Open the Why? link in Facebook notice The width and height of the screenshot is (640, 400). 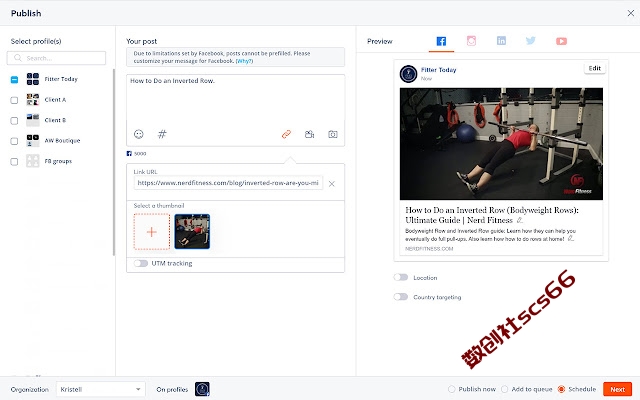pos(244,61)
